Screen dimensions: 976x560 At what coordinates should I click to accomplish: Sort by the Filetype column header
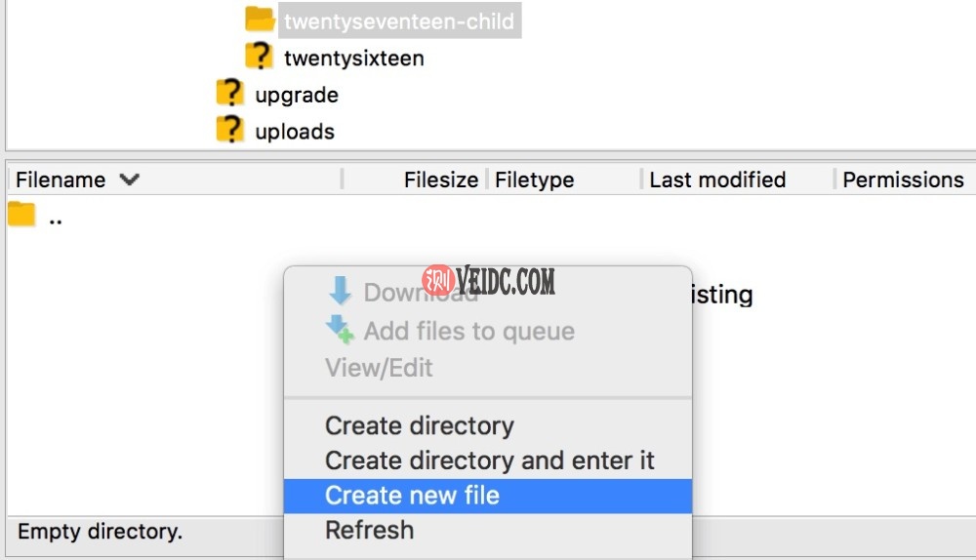point(534,180)
